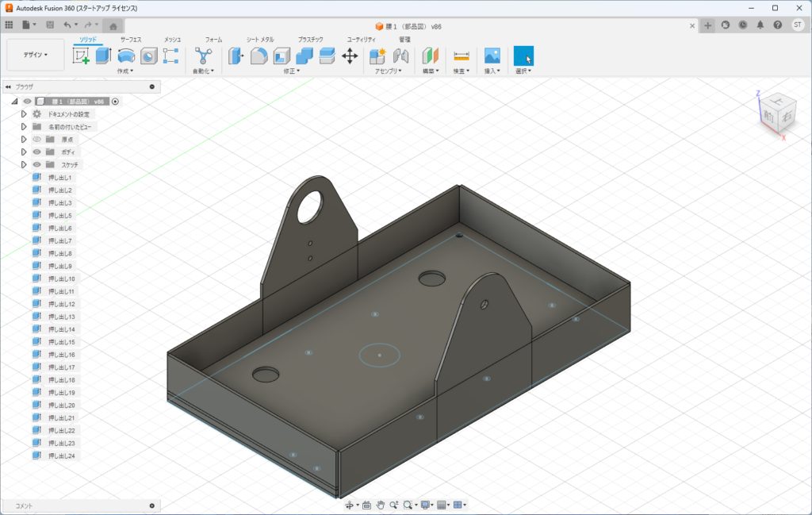
Task: Select the Move/Copy tool icon
Action: pyautogui.click(x=350, y=56)
